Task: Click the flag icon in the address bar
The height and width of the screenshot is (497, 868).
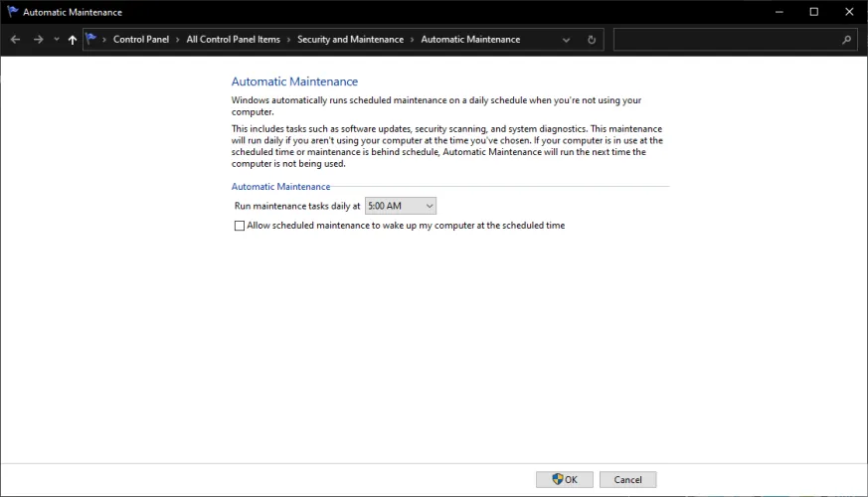Action: pyautogui.click(x=91, y=40)
